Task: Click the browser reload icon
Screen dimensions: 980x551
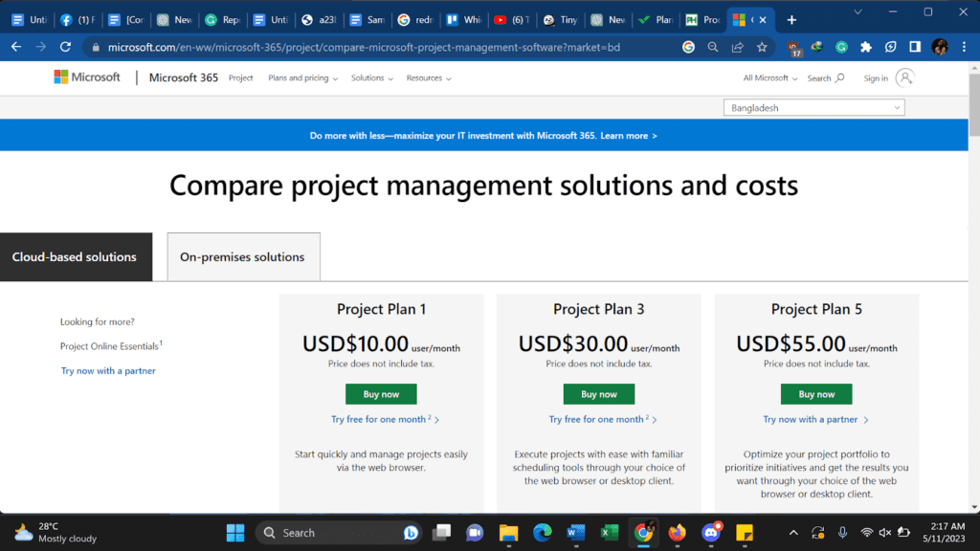Action: [65, 47]
